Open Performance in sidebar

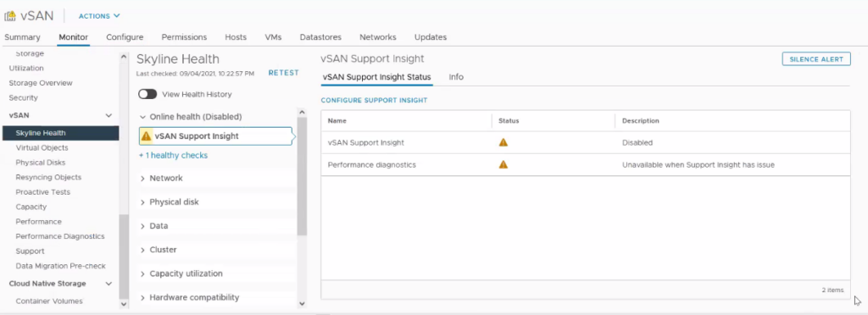point(39,222)
